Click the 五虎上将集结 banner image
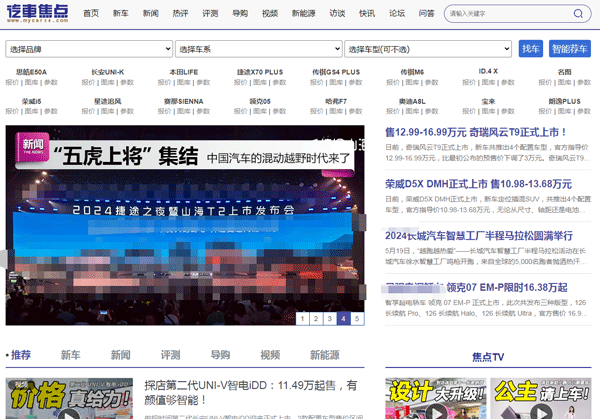This screenshot has height=419, width=600. point(185,225)
